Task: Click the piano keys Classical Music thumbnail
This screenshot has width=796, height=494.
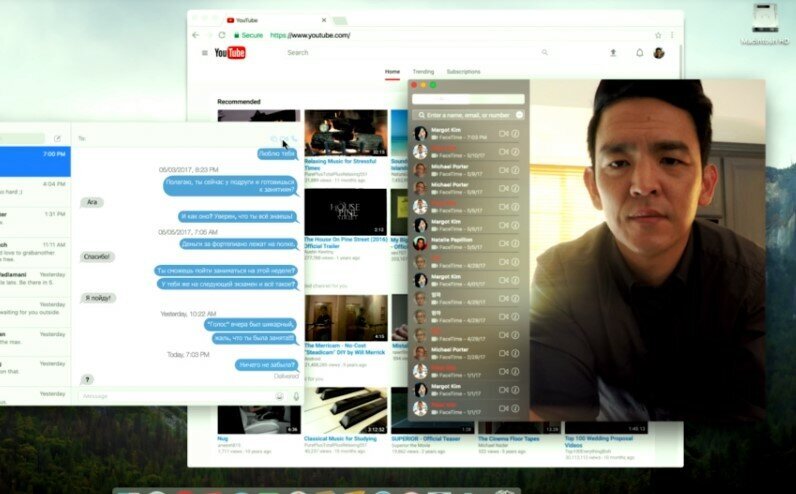Action: 346,410
